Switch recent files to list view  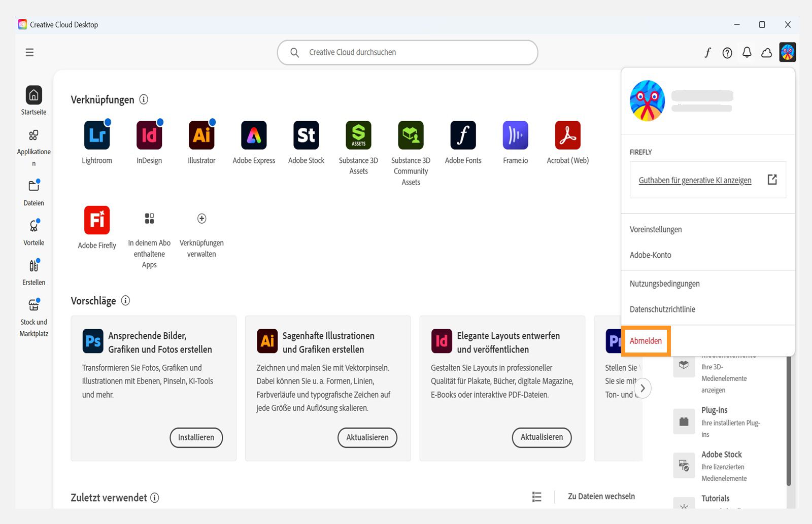[x=536, y=497]
